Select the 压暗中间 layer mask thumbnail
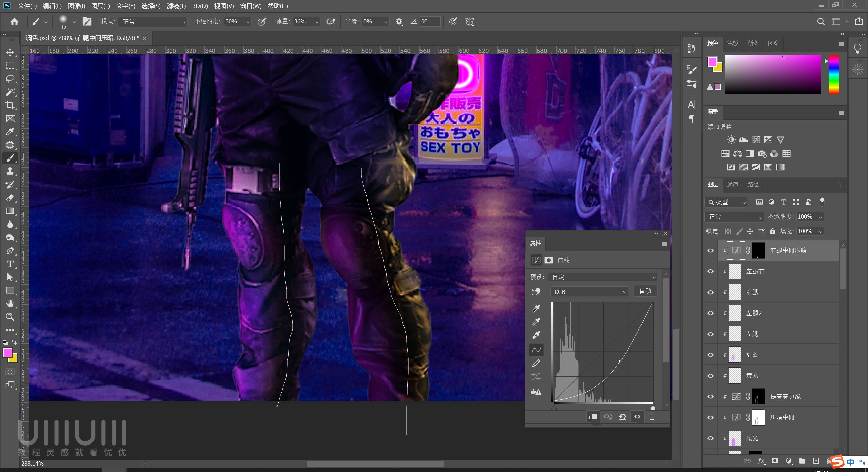 758,417
